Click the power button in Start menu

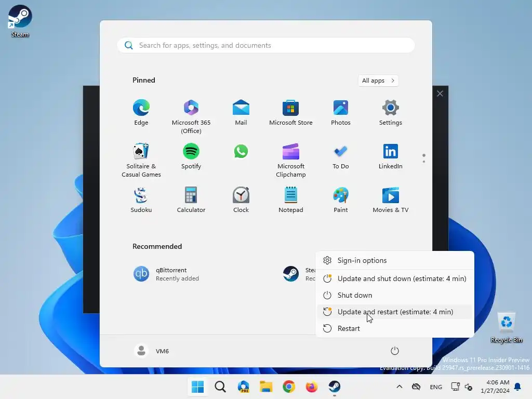(395, 351)
